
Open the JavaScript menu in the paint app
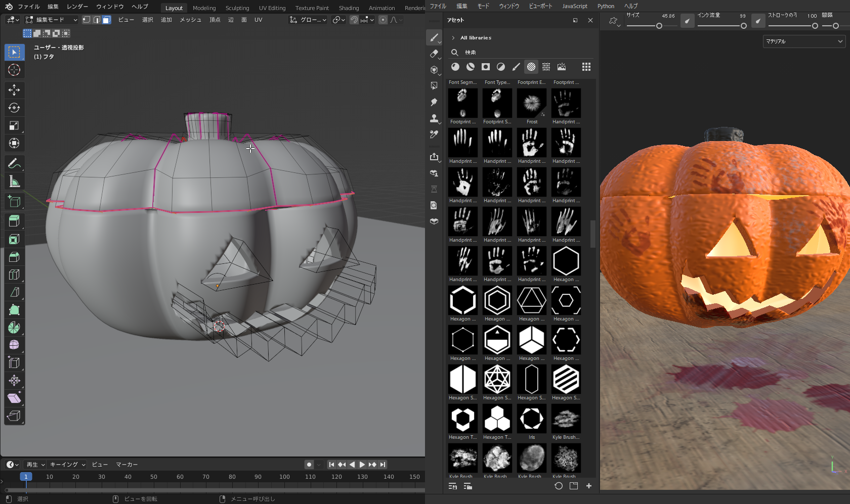(574, 6)
